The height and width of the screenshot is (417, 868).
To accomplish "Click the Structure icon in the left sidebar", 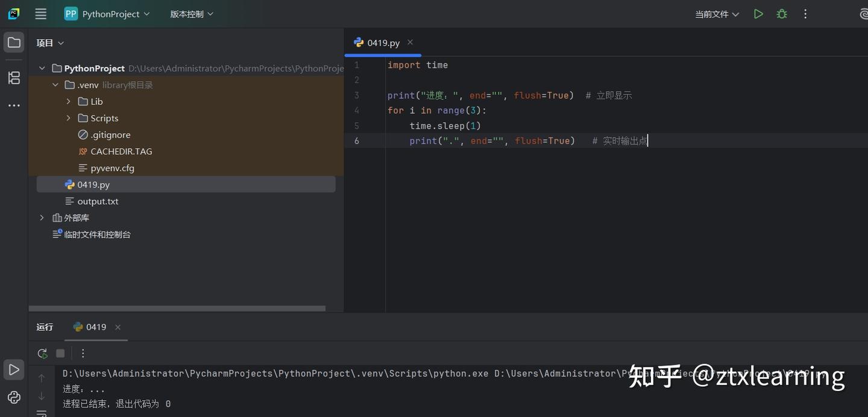I will [x=13, y=78].
